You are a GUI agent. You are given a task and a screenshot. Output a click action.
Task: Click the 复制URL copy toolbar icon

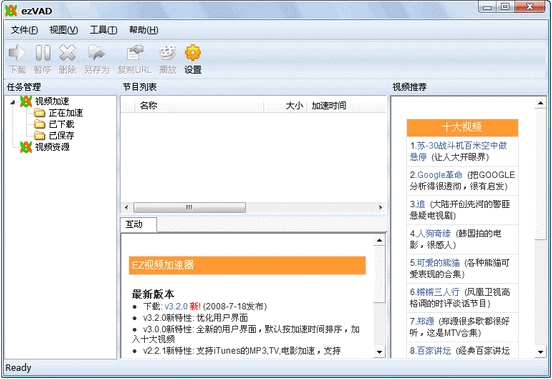coord(135,53)
